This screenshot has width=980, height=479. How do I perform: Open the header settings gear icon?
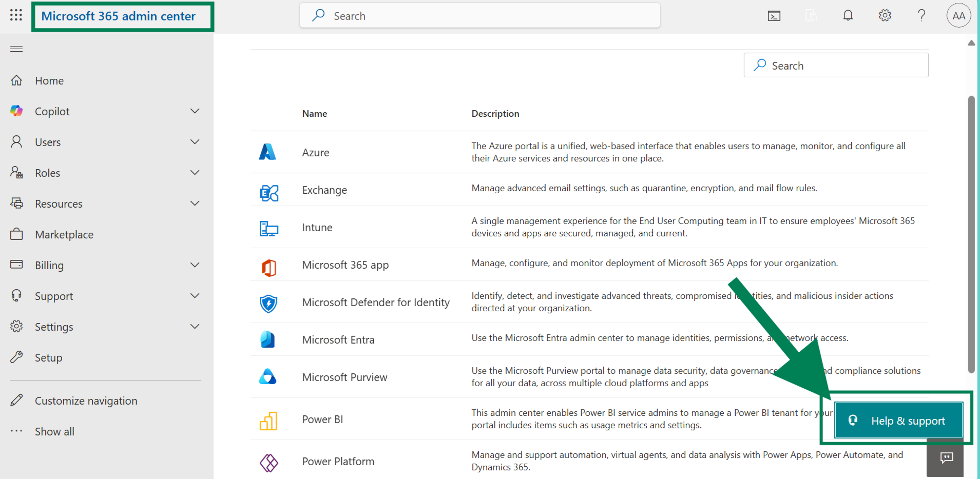(x=885, y=16)
